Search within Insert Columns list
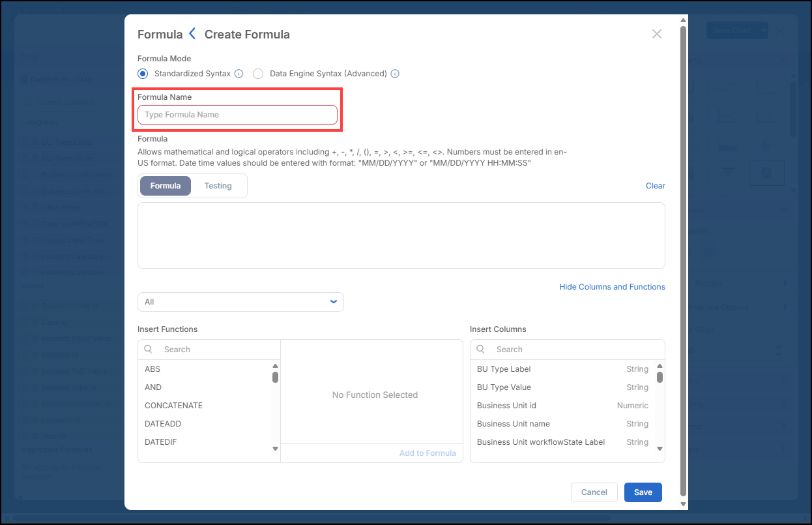Screen dimensions: 812x525 click(568, 350)
